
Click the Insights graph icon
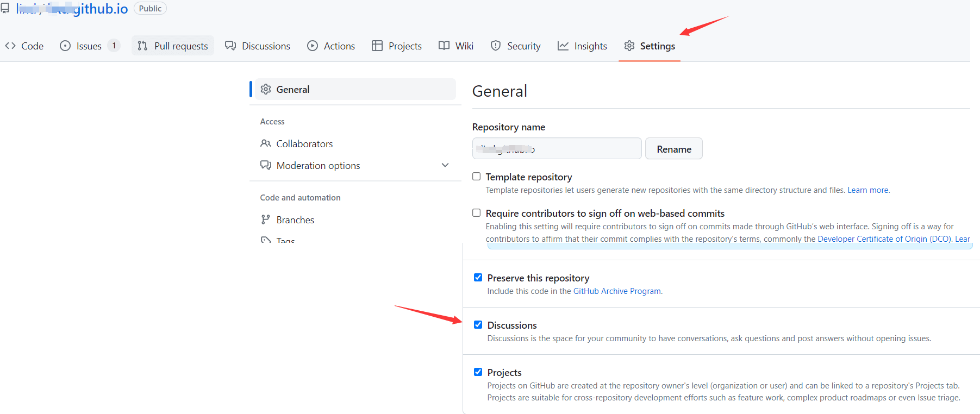[x=563, y=46]
